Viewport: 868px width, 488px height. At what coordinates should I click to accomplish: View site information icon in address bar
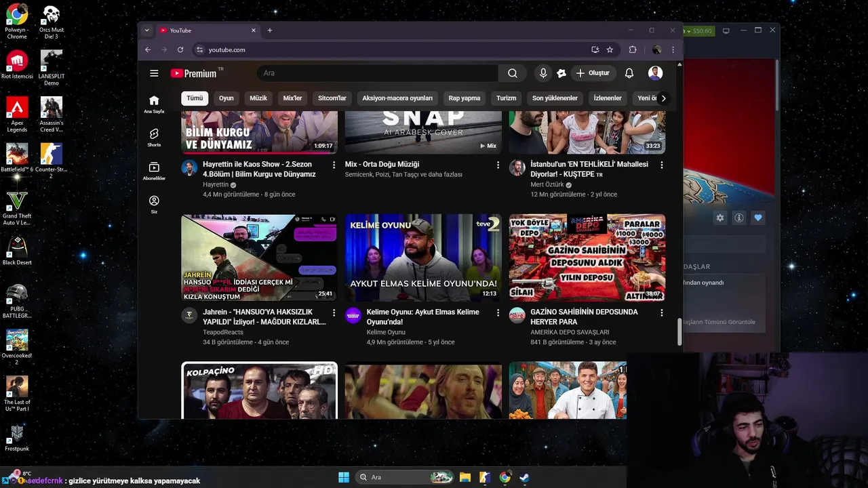click(x=199, y=49)
